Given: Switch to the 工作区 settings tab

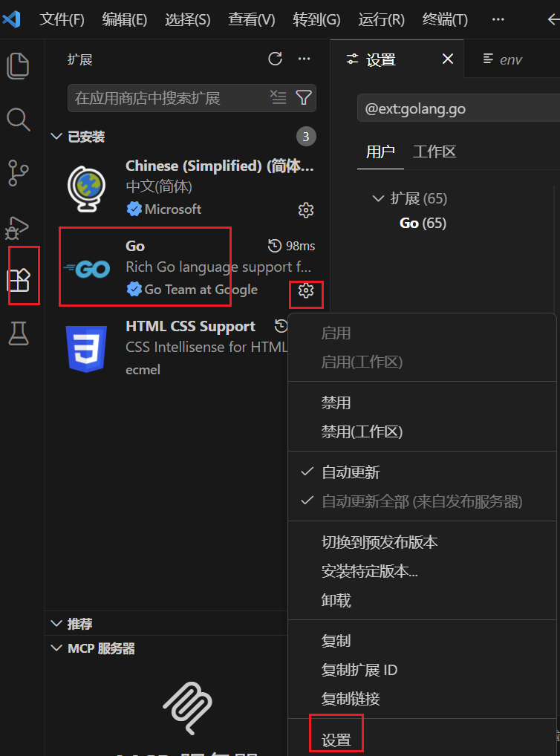Looking at the screenshot, I should (x=434, y=152).
